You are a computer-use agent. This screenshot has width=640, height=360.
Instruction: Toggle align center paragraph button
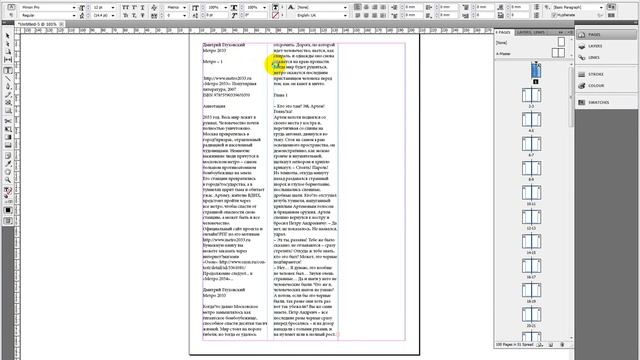[366, 7]
